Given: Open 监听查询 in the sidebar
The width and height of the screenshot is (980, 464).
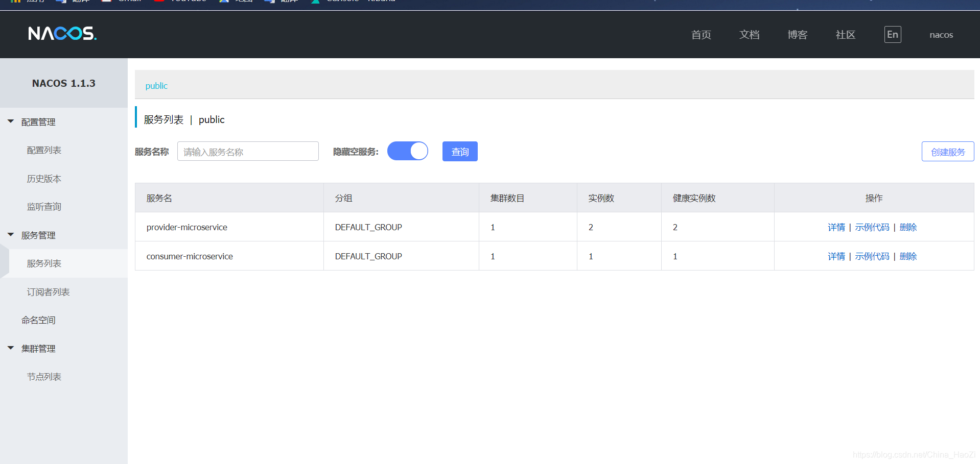Looking at the screenshot, I should (44, 207).
